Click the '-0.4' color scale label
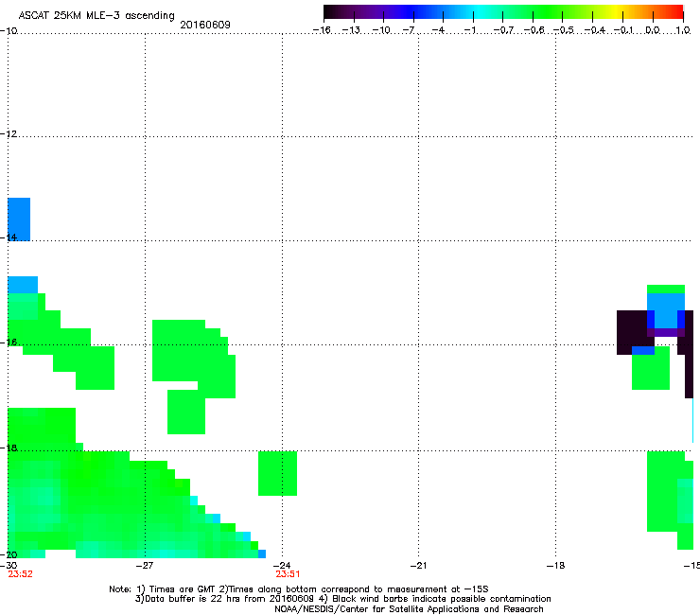This screenshot has width=700, height=615. (595, 30)
